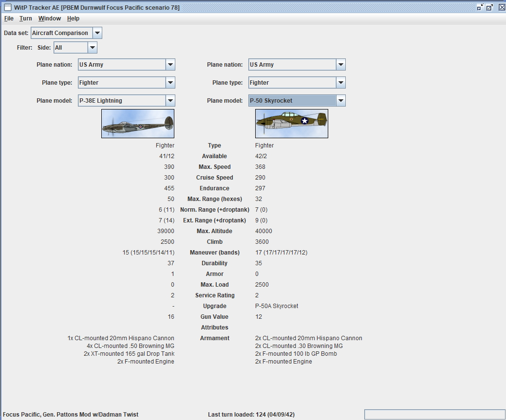Click the Norm. Range (+droptank) label

click(x=215, y=210)
